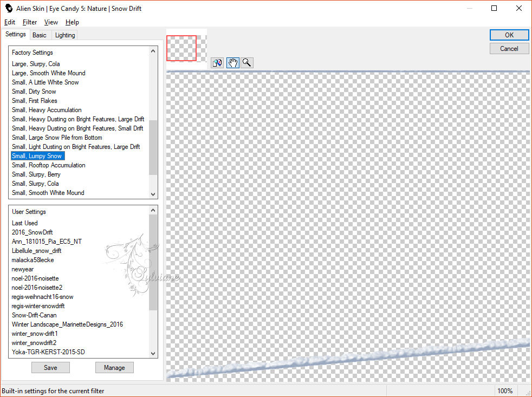
Task: Click the 'Factory Settings' list header
Action: coord(32,52)
